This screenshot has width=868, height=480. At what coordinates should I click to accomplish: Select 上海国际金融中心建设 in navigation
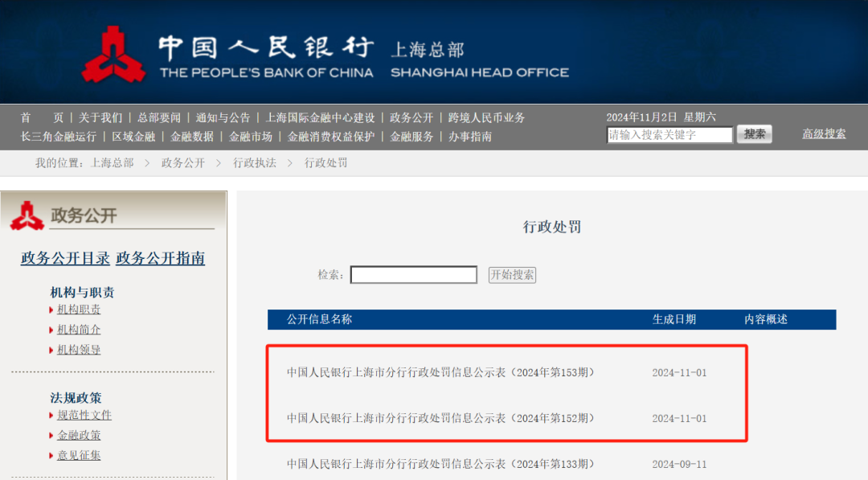click(320, 117)
